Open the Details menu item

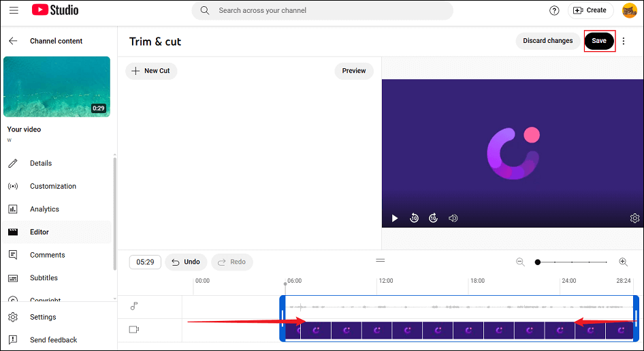[x=57, y=163]
